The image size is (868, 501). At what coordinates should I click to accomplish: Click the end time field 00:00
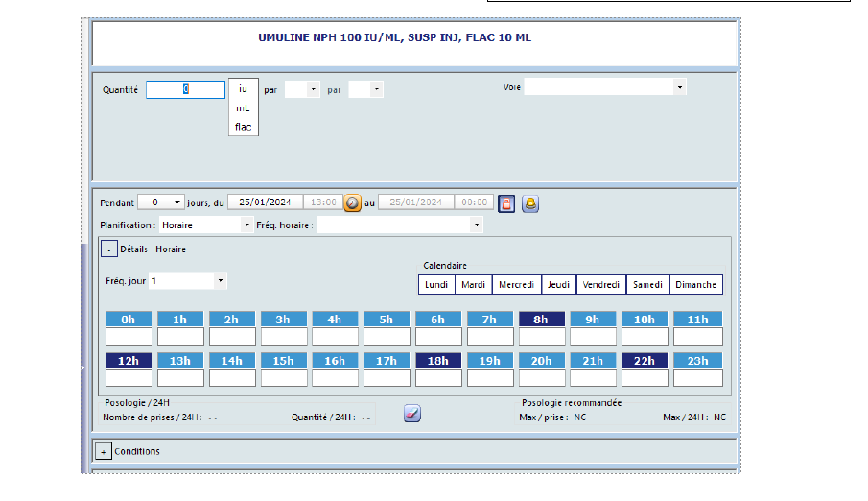(x=475, y=203)
